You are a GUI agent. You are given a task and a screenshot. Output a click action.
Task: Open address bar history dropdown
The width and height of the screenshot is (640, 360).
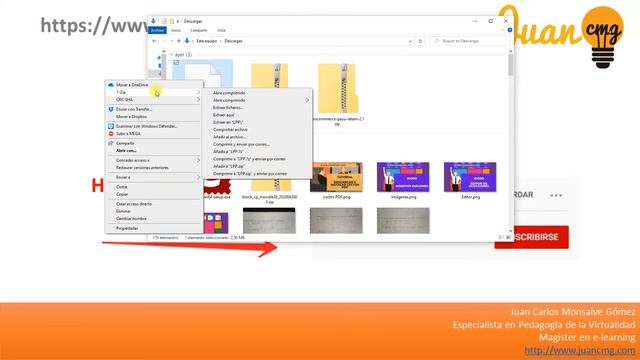410,41
